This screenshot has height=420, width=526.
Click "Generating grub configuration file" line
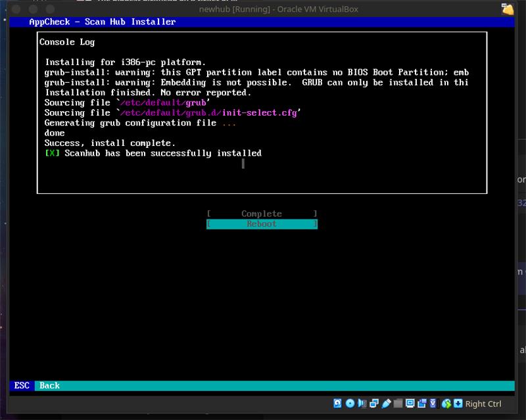click(x=140, y=123)
